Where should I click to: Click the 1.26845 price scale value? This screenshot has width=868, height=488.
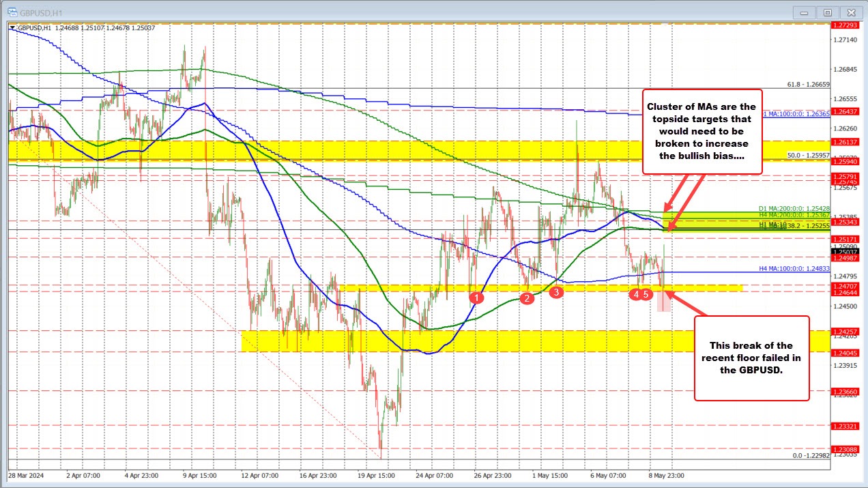845,70
